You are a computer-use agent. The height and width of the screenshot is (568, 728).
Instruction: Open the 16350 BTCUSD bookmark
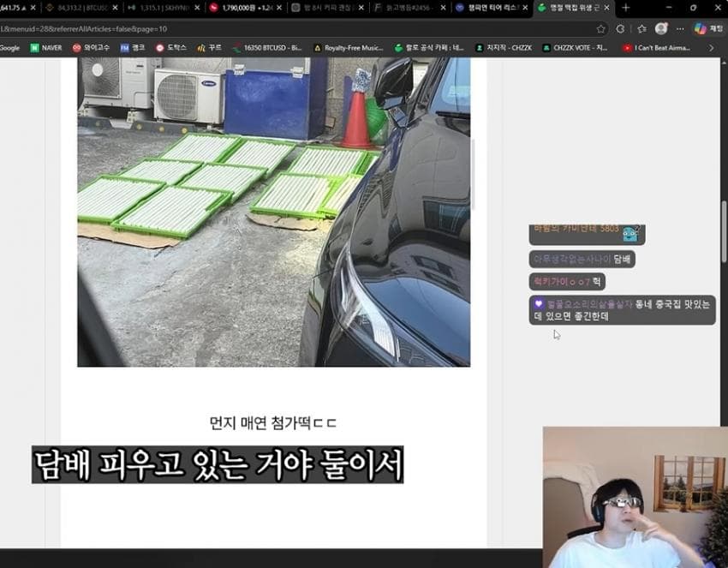point(267,48)
